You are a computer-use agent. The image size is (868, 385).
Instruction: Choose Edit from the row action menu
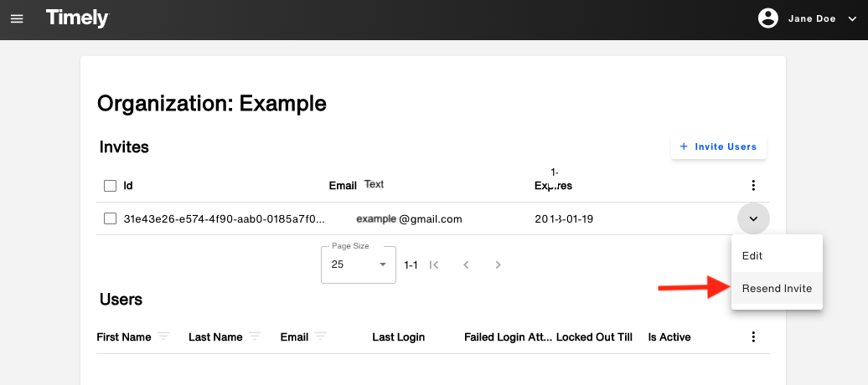point(777,255)
